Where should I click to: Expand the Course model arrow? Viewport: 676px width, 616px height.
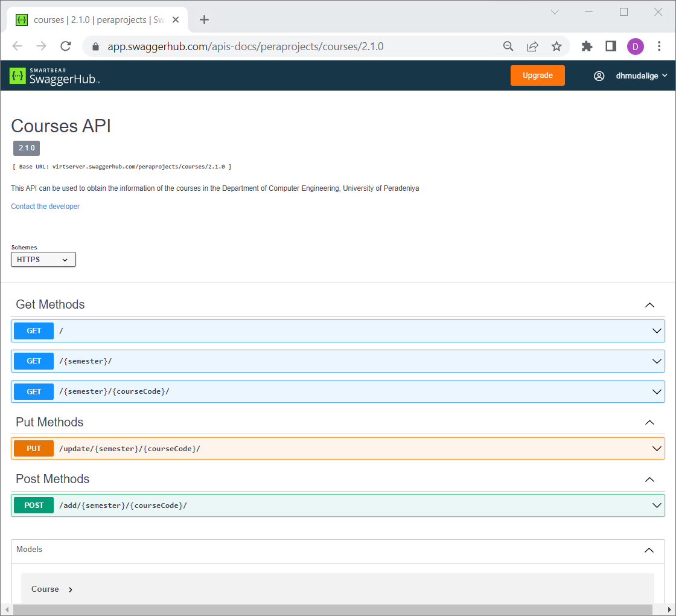70,589
